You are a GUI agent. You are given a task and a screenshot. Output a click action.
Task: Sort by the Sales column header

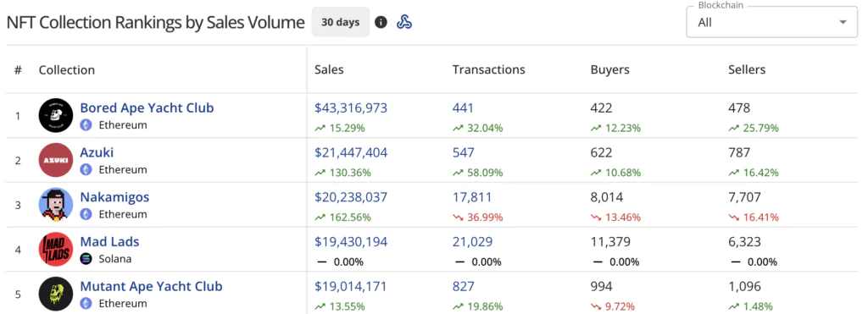(329, 69)
